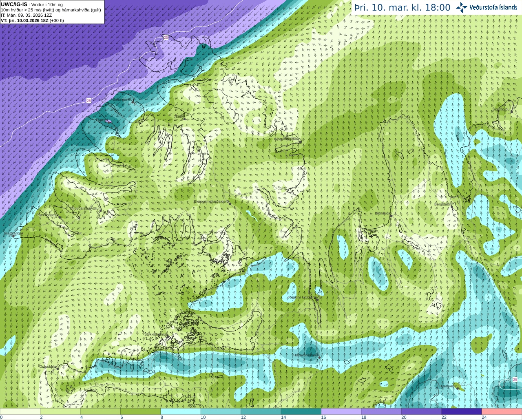Click the 'UWC/IG-IS' model title

click(x=14, y=4)
